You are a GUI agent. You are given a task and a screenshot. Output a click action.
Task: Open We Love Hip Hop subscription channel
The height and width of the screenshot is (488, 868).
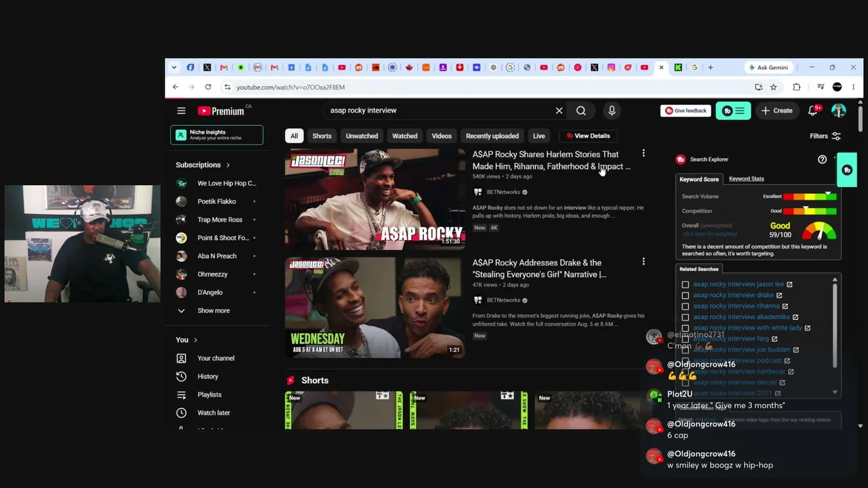coord(217,183)
